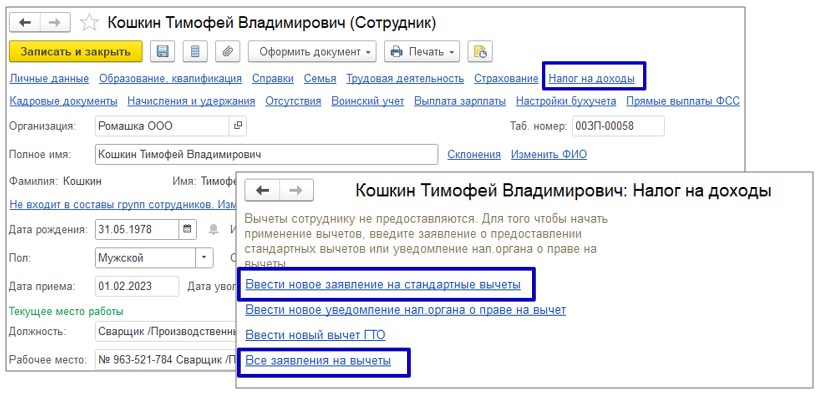Expand the Пол dropdown list
The height and width of the screenshot is (402, 827).
(205, 257)
